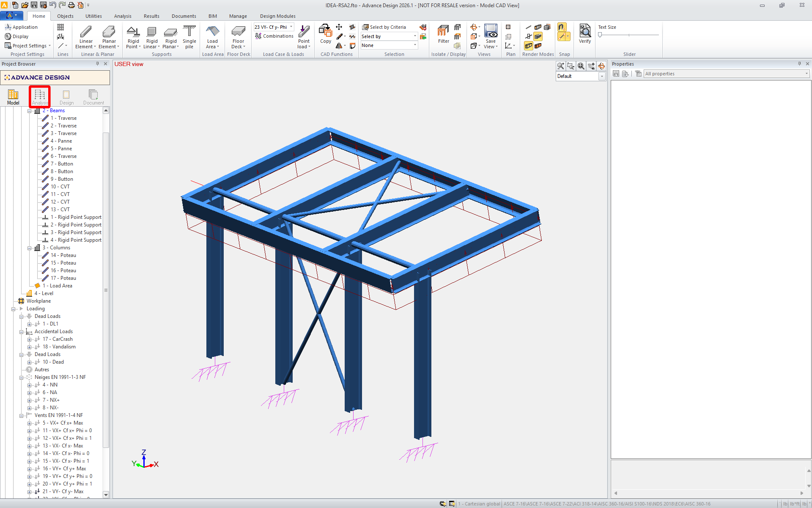812x508 pixels.
Task: Toggle the Project Browser pin
Action: tap(97, 64)
